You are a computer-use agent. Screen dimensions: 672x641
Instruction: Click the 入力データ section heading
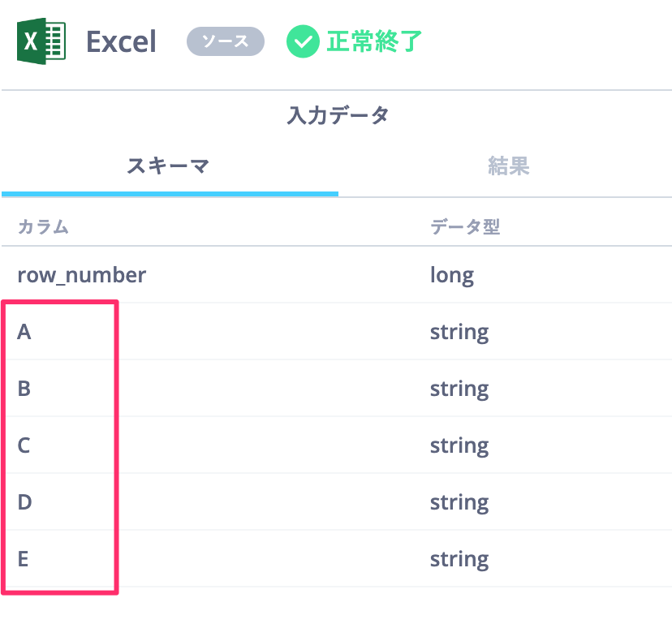click(x=338, y=115)
